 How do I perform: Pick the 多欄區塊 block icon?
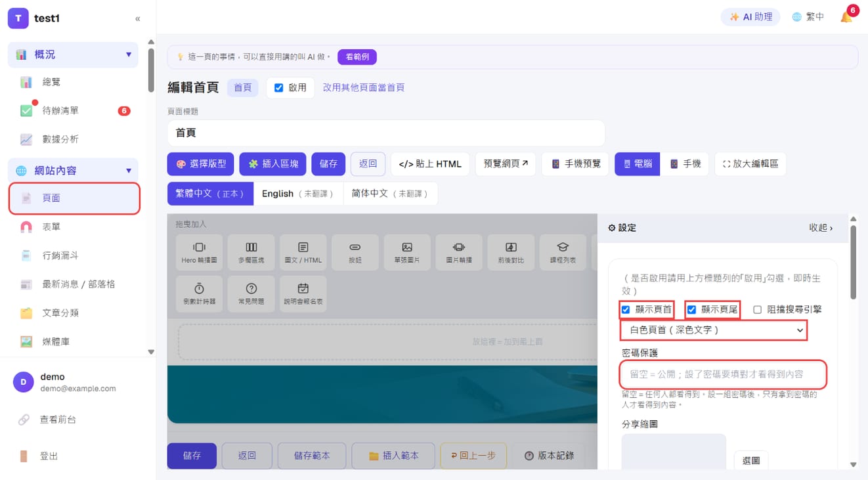pyautogui.click(x=251, y=253)
